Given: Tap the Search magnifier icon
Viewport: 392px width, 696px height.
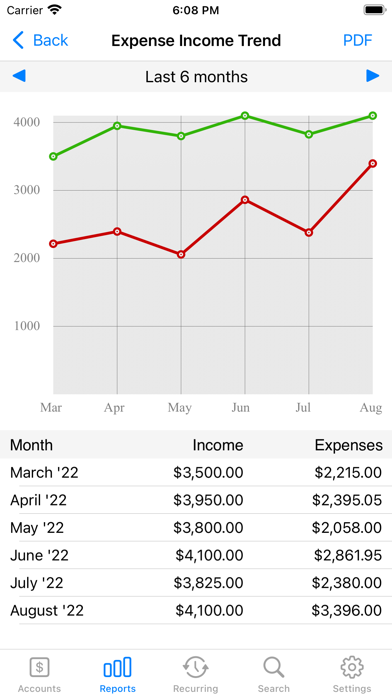Looking at the screenshot, I should point(273,667).
